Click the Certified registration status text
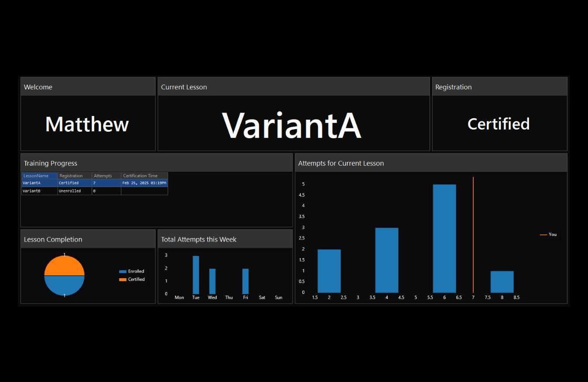This screenshot has width=588, height=382. tap(499, 124)
